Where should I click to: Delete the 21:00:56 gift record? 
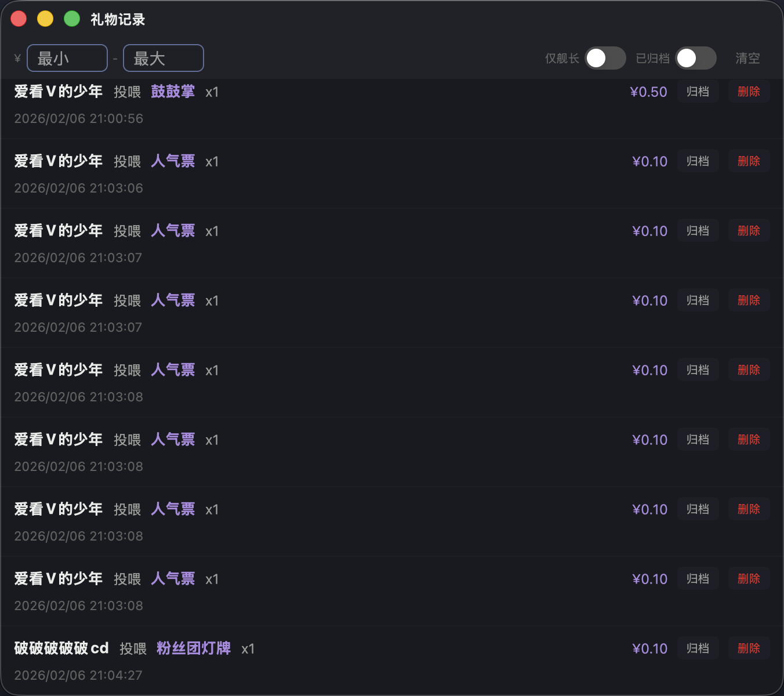749,91
